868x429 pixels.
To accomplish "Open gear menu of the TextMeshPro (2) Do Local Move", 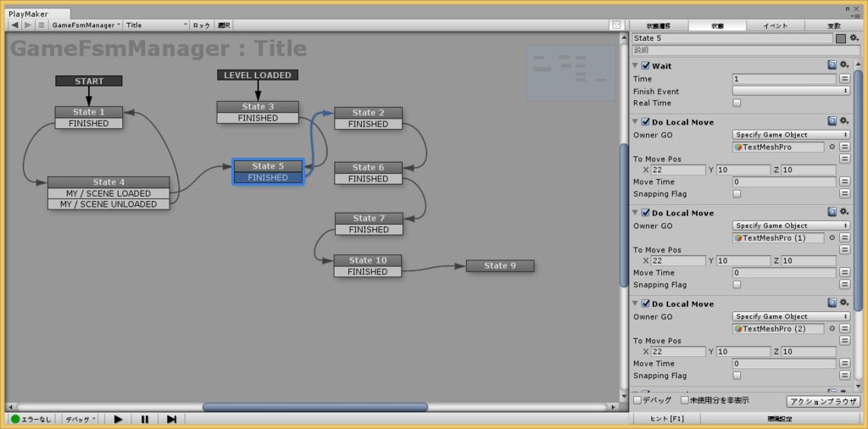I will (x=843, y=303).
